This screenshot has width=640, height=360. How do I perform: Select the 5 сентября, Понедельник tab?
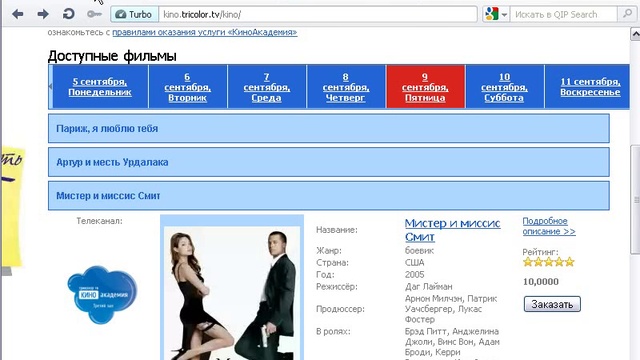click(x=100, y=87)
